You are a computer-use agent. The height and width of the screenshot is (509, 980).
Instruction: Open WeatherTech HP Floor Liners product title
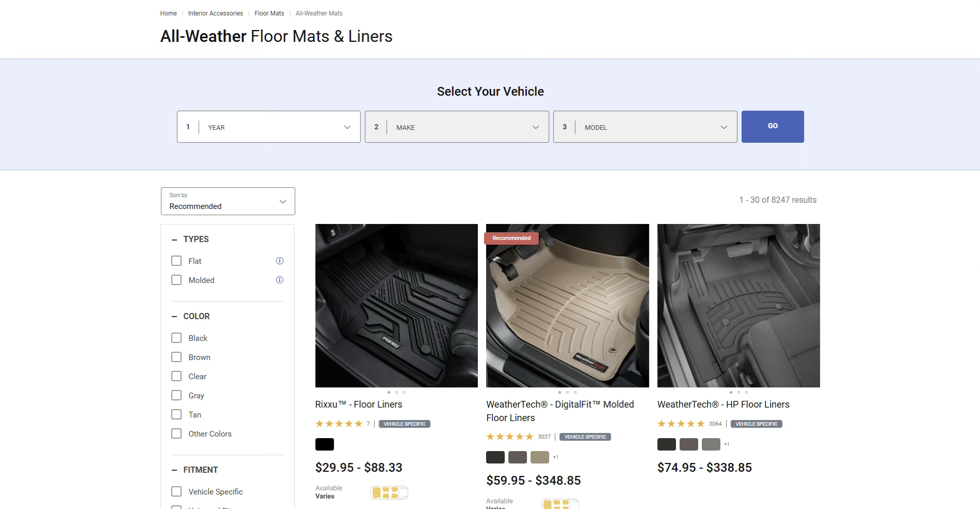(x=723, y=405)
